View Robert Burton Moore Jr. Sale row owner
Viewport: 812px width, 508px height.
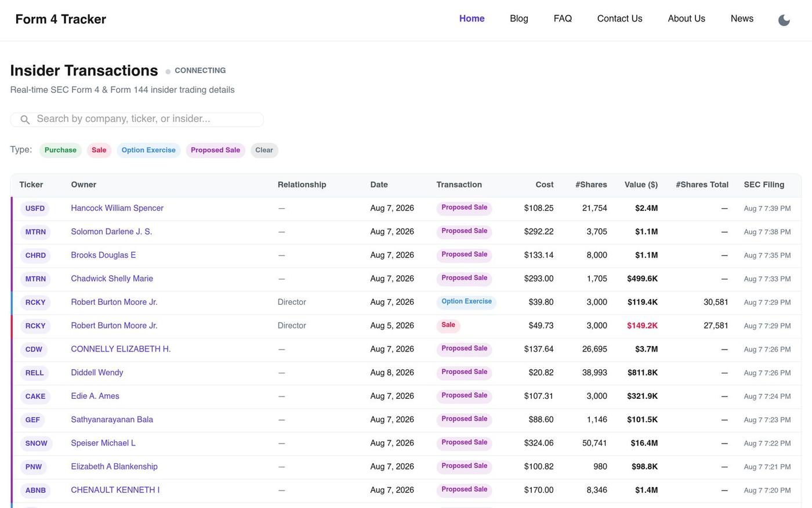pos(114,326)
